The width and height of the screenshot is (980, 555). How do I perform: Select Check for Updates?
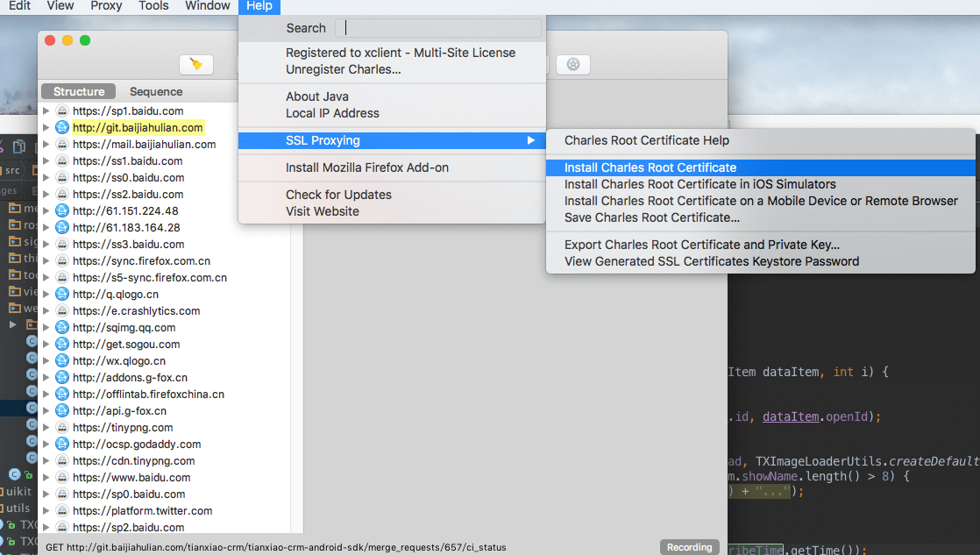point(392,195)
